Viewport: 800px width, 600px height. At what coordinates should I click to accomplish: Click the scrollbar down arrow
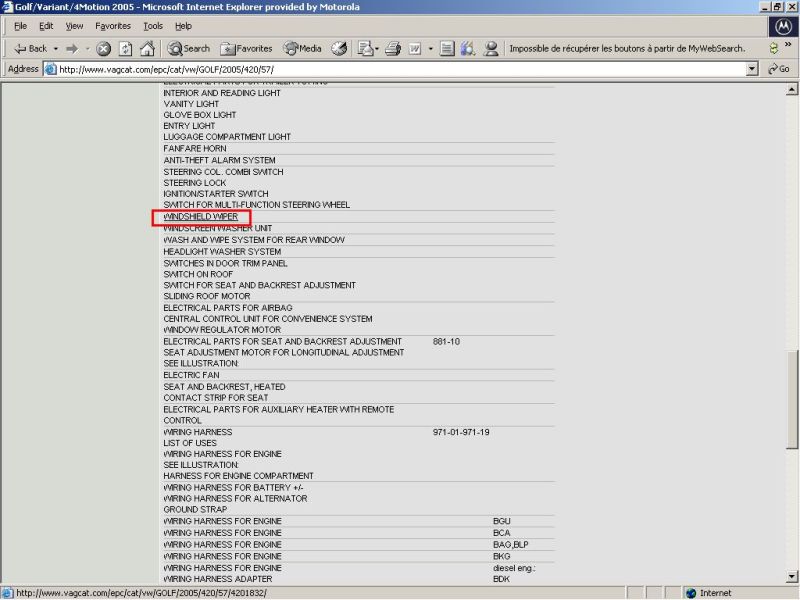[x=791, y=577]
